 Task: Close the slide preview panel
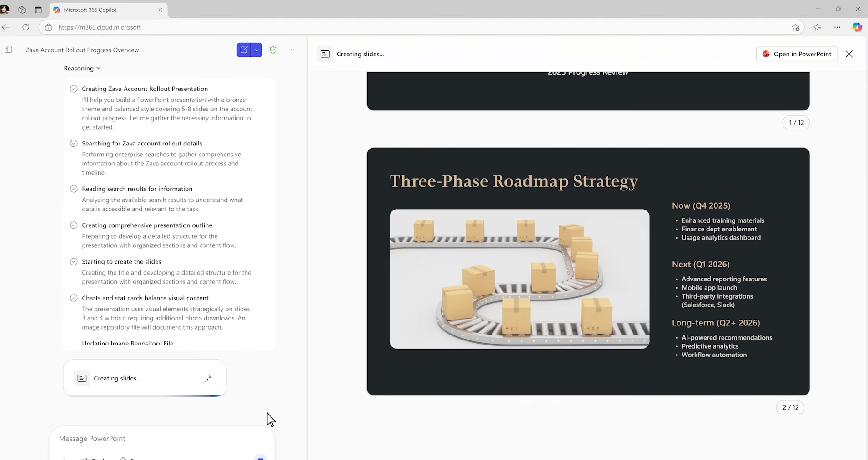pos(849,54)
